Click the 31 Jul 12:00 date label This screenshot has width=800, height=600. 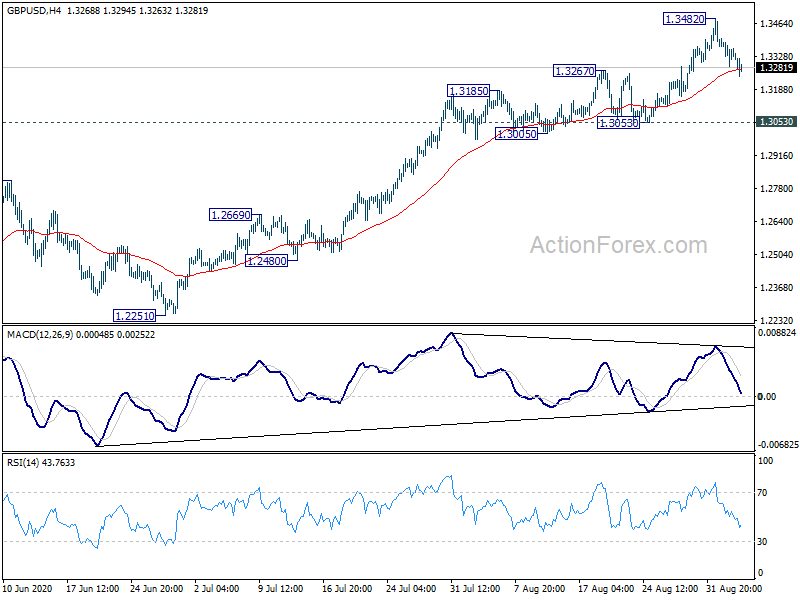click(475, 588)
